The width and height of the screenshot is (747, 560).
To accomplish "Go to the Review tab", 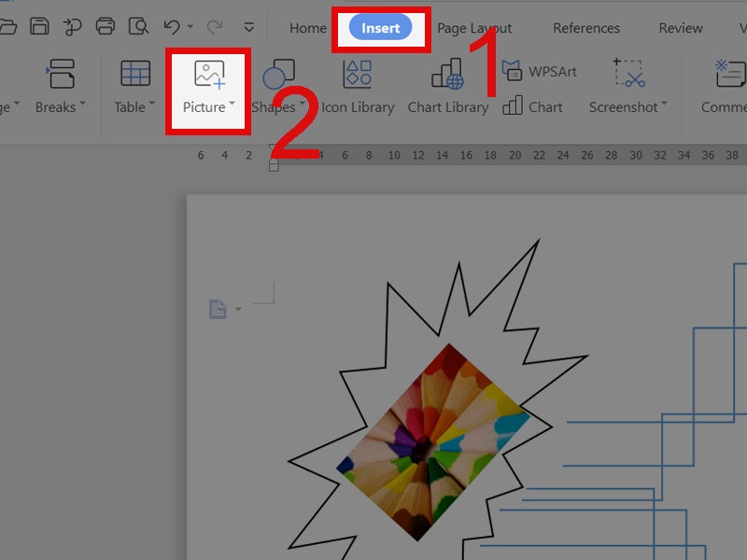I will coord(681,28).
